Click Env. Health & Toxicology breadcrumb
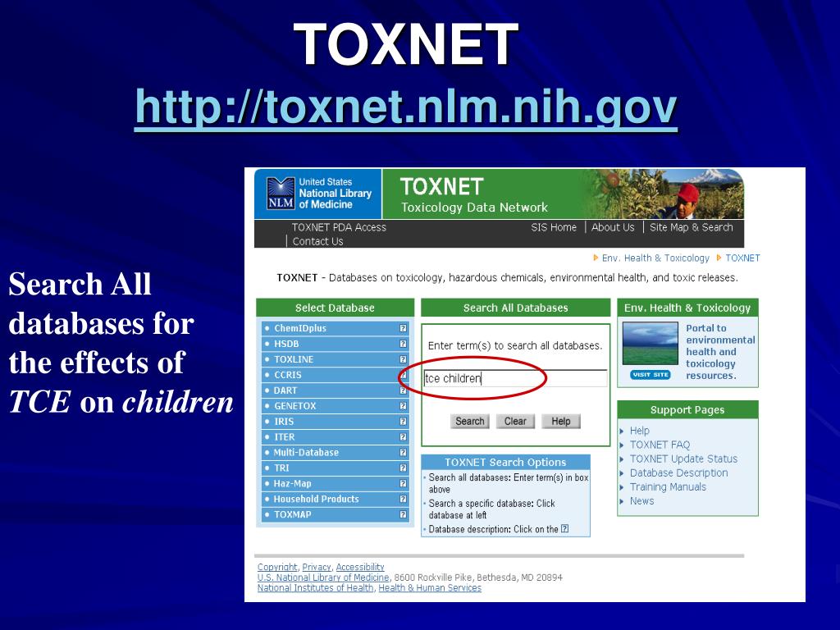 click(x=655, y=258)
